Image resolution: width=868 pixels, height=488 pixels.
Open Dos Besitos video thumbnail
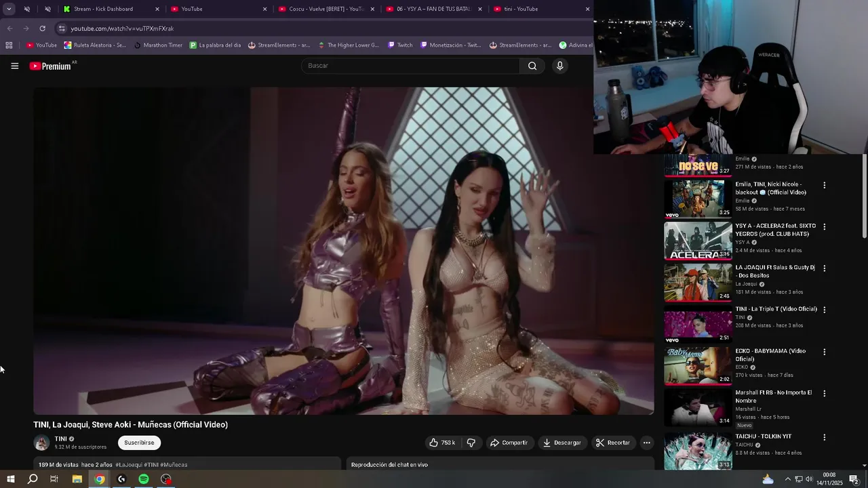tap(698, 283)
